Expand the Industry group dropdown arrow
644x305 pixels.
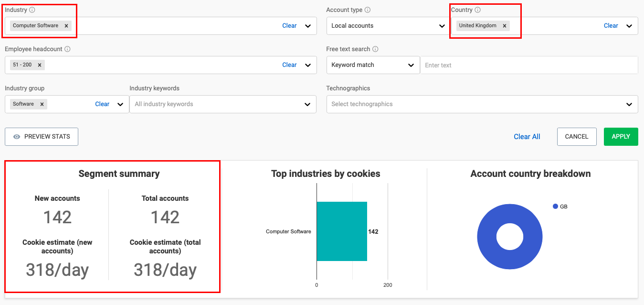120,104
